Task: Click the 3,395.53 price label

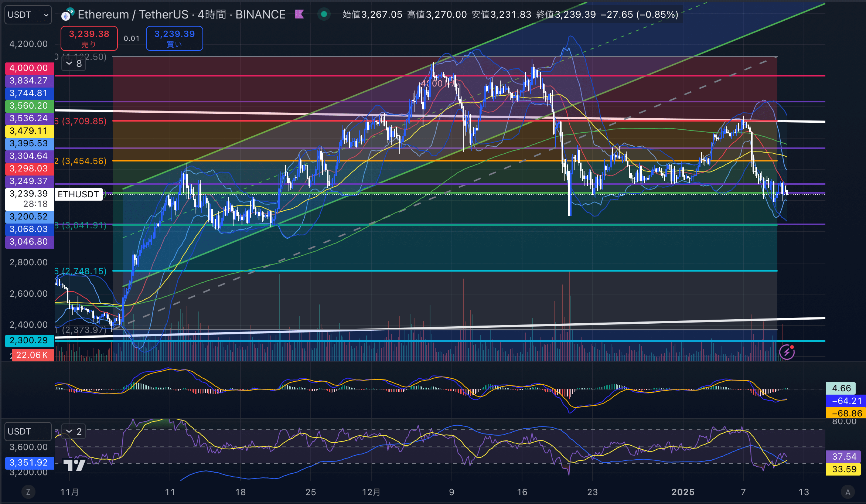Action: click(x=30, y=143)
